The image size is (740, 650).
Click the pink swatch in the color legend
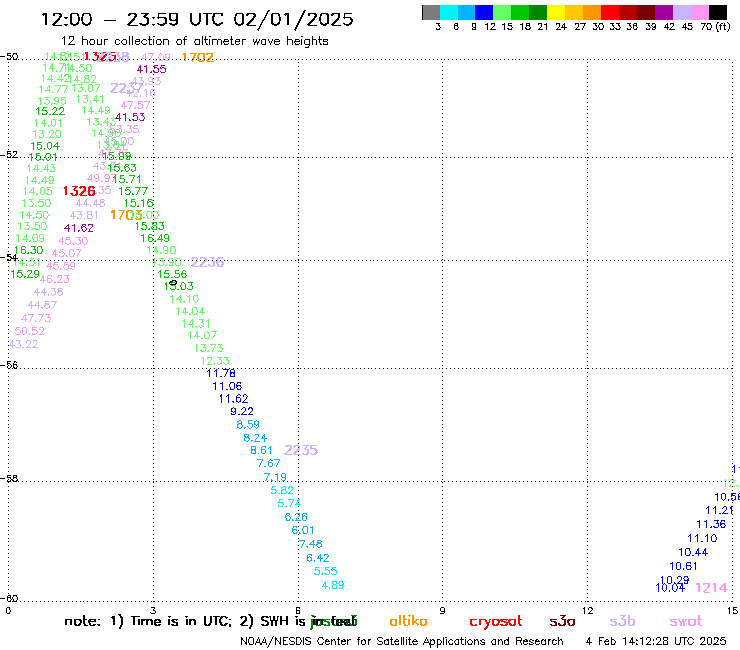tap(700, 12)
